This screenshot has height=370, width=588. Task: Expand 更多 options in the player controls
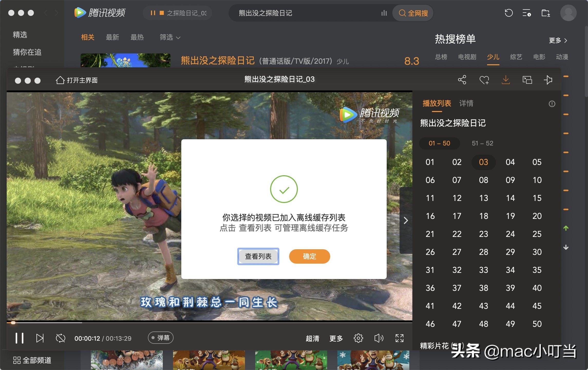pos(336,338)
